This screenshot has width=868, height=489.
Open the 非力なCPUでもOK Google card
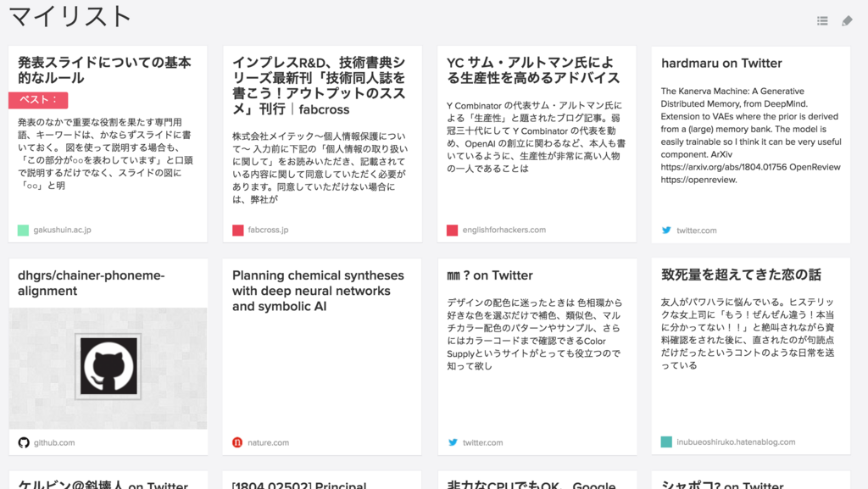[531, 485]
